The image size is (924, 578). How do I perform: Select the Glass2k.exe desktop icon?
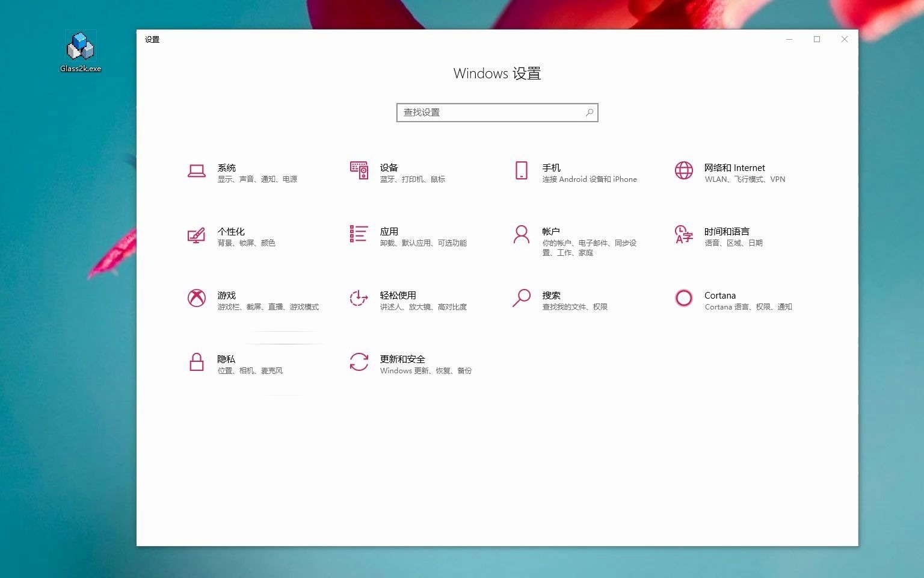81,52
